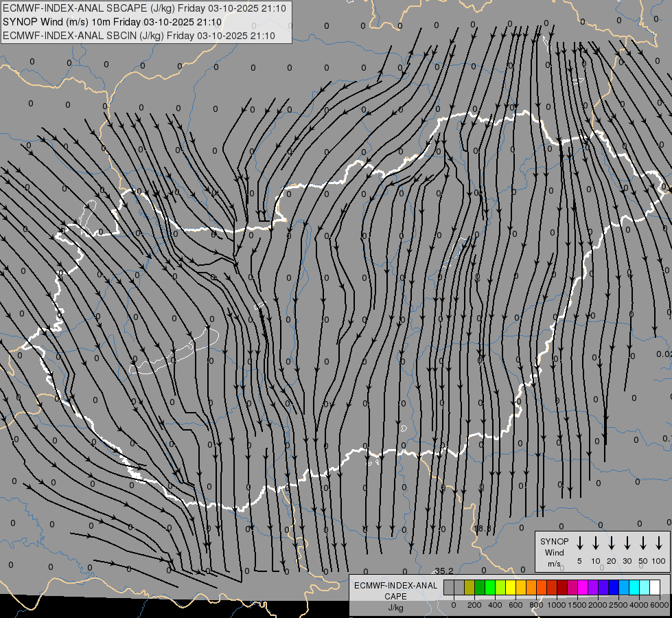The height and width of the screenshot is (618, 672).
Task: Click the 5 m/s wind arrow in legend
Action: click(x=580, y=543)
